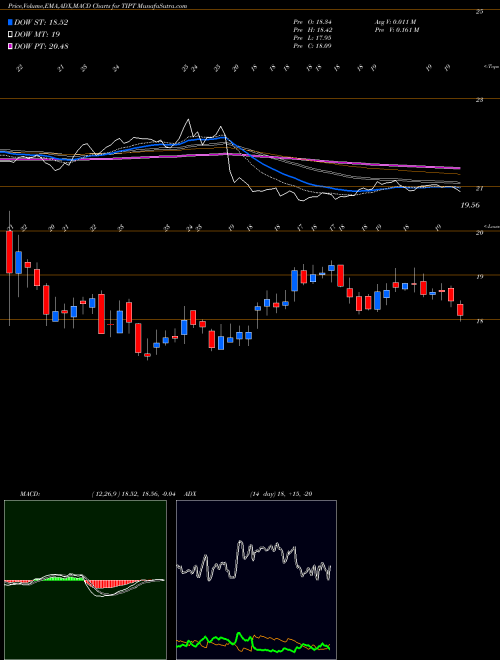Click the white DOW MT legend swatch

pyautogui.click(x=10, y=35)
